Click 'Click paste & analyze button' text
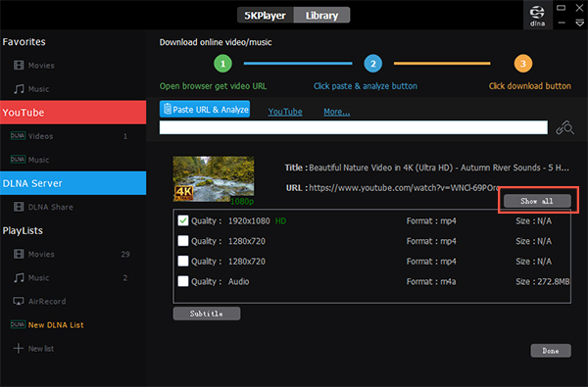This screenshot has width=588, height=387. 366,86
